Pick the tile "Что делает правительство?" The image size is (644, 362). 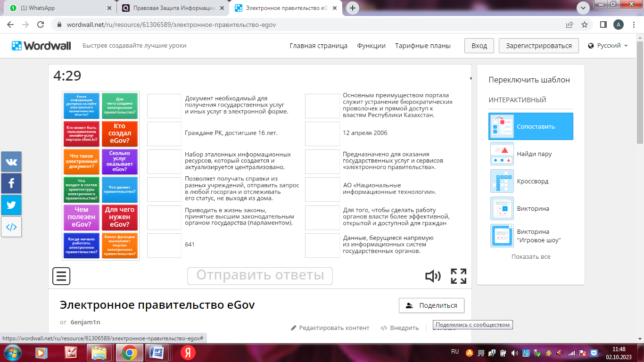[x=120, y=189]
